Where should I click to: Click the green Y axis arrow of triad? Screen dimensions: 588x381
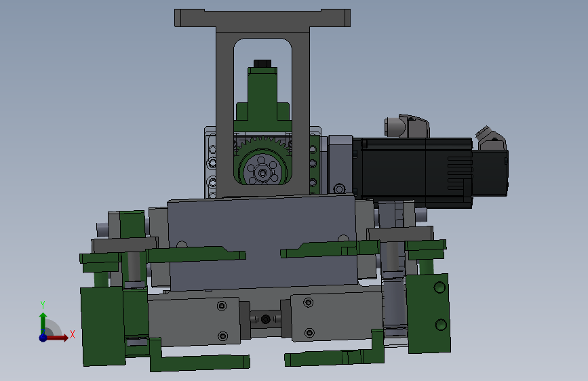(x=43, y=323)
